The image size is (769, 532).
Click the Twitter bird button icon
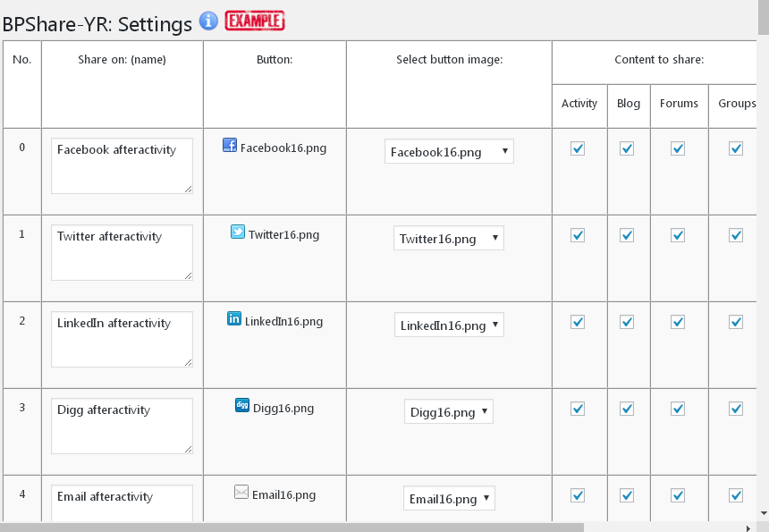click(238, 232)
